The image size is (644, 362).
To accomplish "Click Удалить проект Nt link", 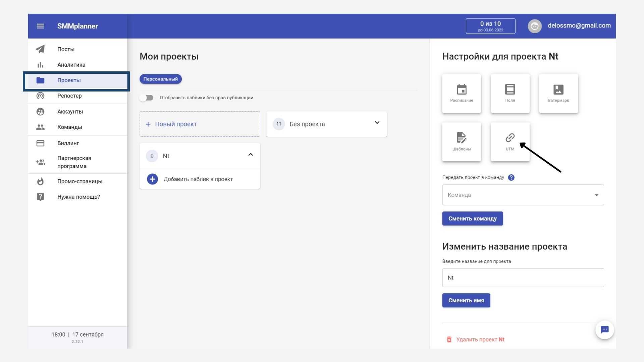I will point(480,340).
